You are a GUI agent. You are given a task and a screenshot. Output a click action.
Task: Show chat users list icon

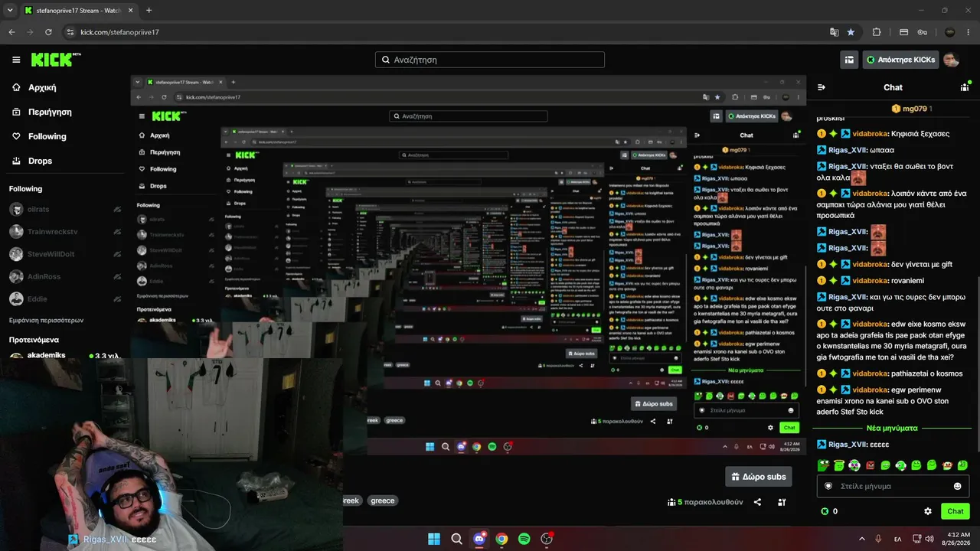tap(965, 87)
